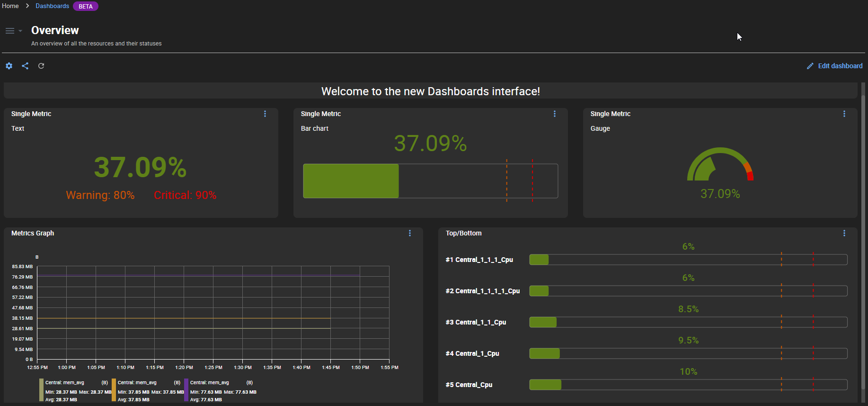The image size is (868, 406).
Task: Click the 1:30 PM tick on graph axis
Action: (x=242, y=367)
